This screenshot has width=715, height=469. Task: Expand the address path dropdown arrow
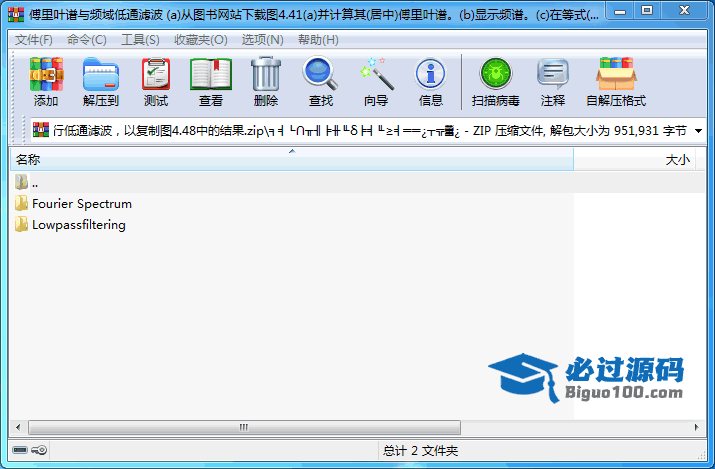(x=698, y=131)
